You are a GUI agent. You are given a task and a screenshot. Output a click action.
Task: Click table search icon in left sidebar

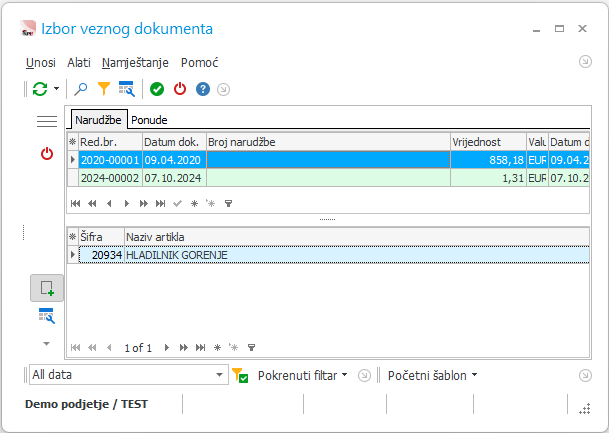47,316
